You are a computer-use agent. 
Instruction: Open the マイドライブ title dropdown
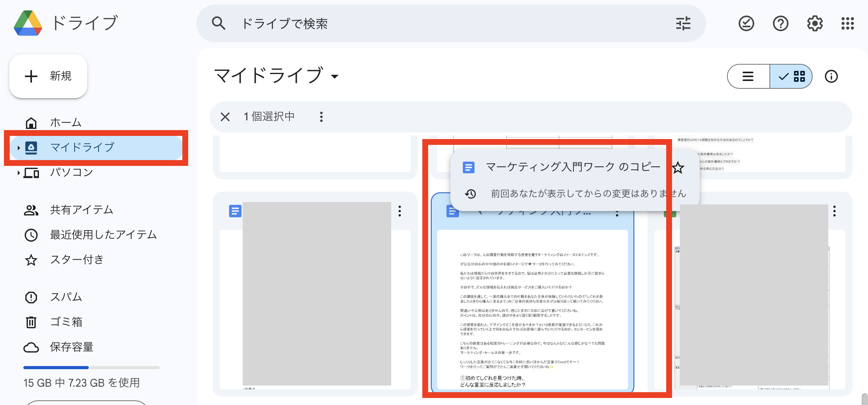[335, 76]
